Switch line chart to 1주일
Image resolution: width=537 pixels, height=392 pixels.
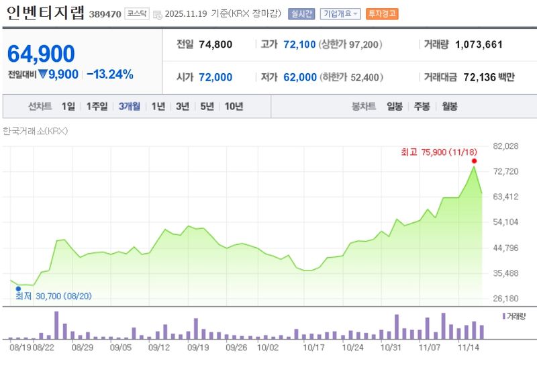pos(97,106)
